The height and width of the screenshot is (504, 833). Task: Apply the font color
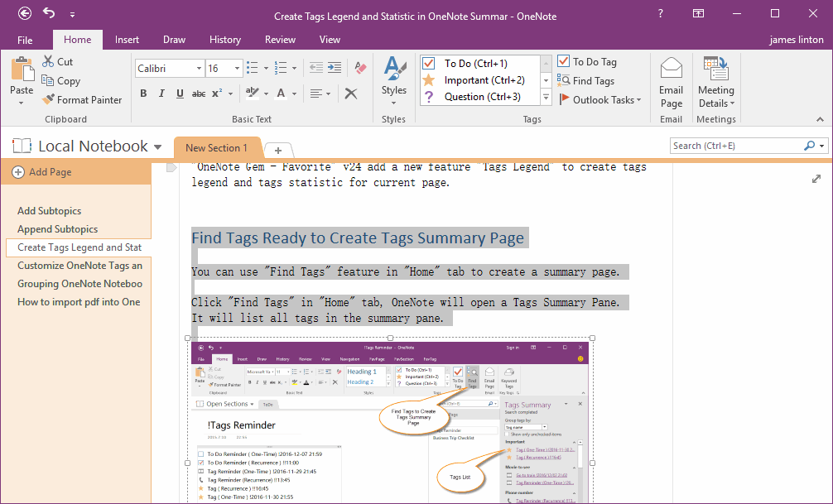[x=281, y=94]
